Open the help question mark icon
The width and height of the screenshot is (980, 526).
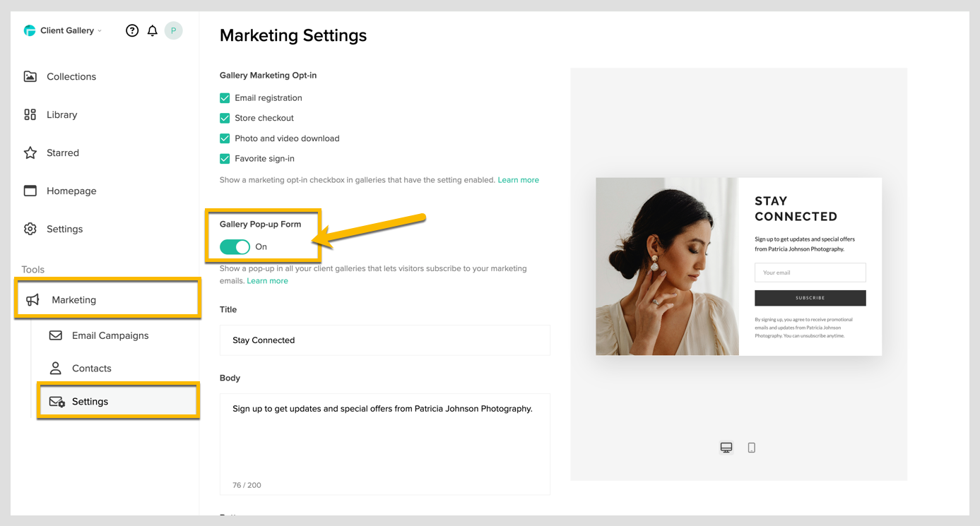(132, 30)
